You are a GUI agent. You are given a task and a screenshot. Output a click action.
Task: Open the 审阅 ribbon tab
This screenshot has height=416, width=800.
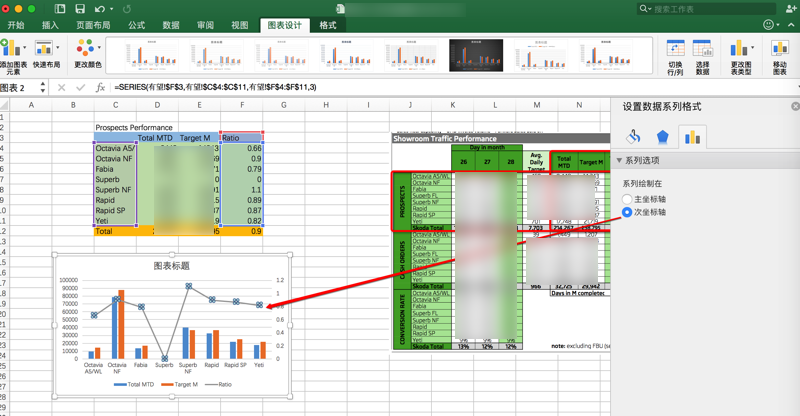click(205, 25)
